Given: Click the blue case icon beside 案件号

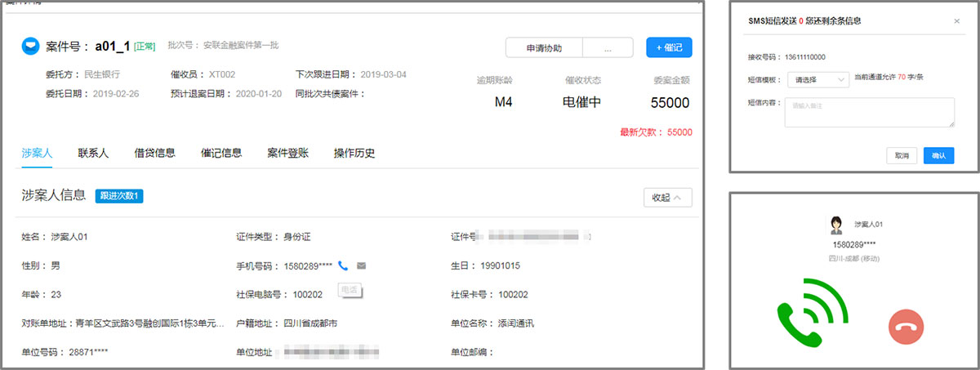Looking at the screenshot, I should 29,47.
